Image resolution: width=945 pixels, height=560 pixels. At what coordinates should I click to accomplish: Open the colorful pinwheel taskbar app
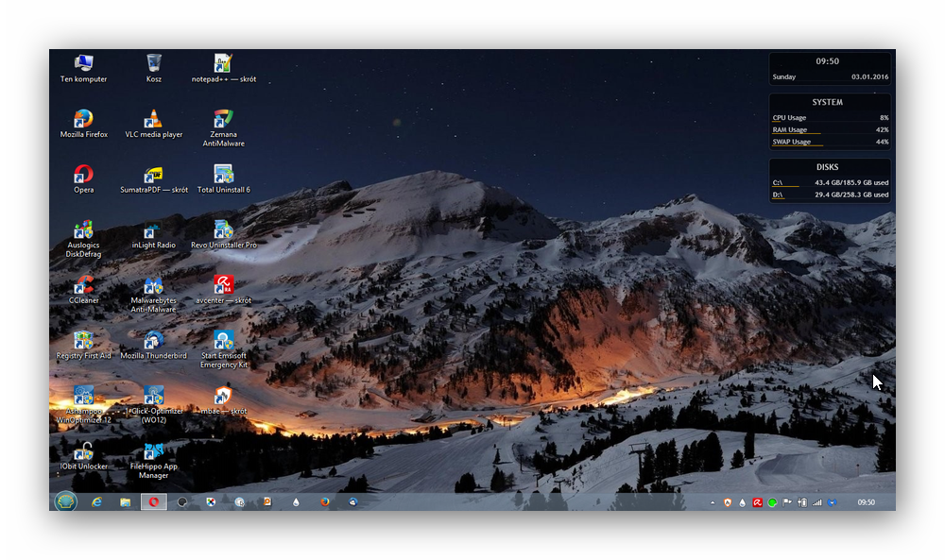coord(211,501)
